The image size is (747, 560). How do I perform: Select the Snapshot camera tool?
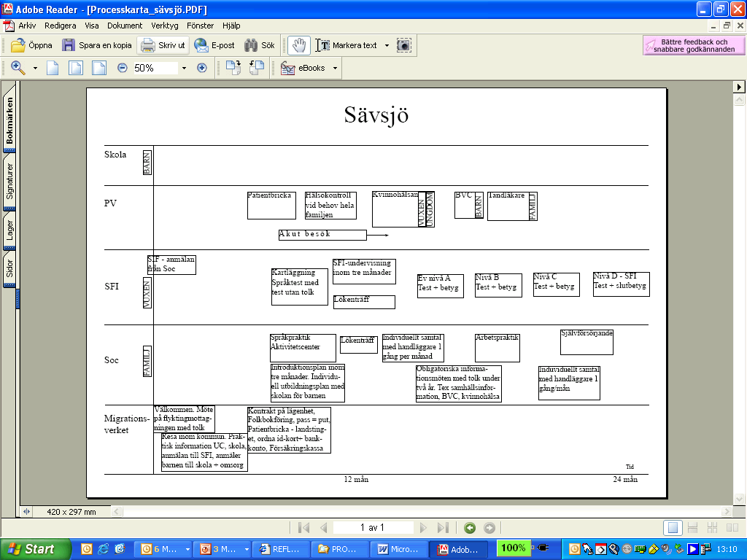click(404, 45)
